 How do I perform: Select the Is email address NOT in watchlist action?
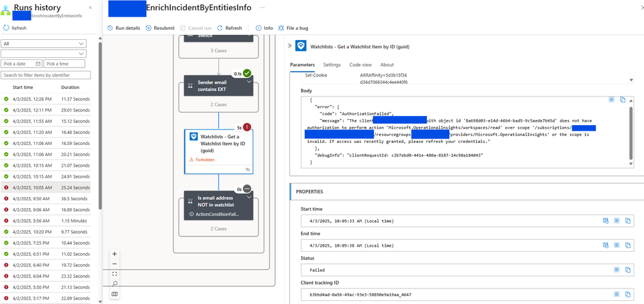pyautogui.click(x=219, y=205)
